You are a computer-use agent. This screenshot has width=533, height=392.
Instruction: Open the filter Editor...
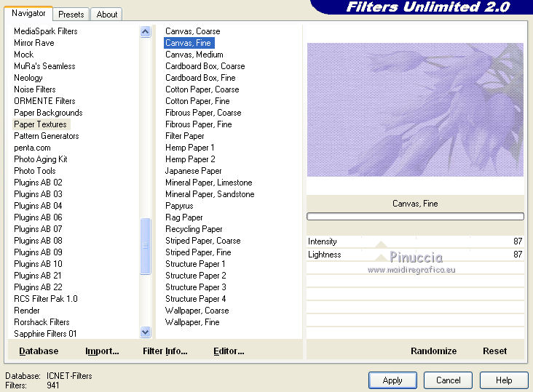229,351
